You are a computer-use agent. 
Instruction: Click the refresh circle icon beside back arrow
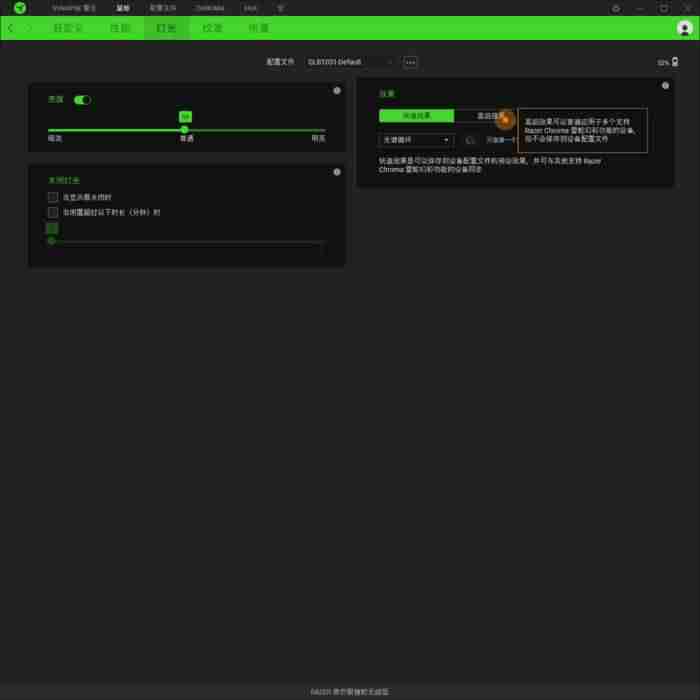click(x=28, y=28)
